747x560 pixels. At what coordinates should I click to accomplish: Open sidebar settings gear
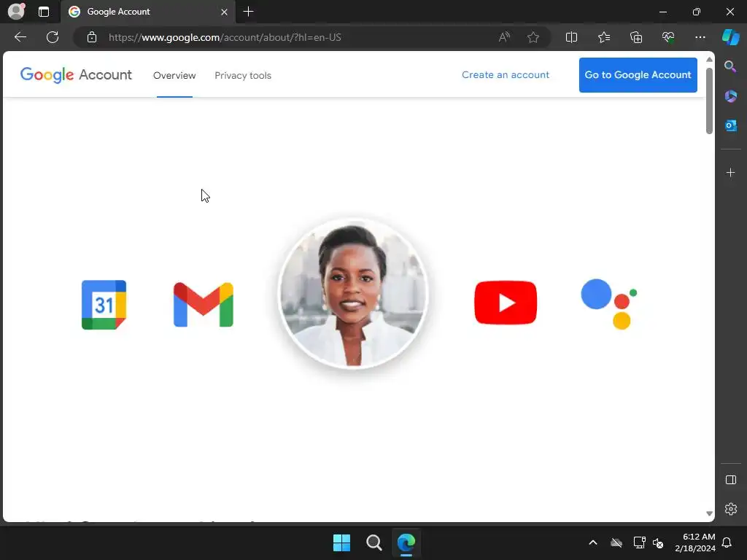point(730,509)
